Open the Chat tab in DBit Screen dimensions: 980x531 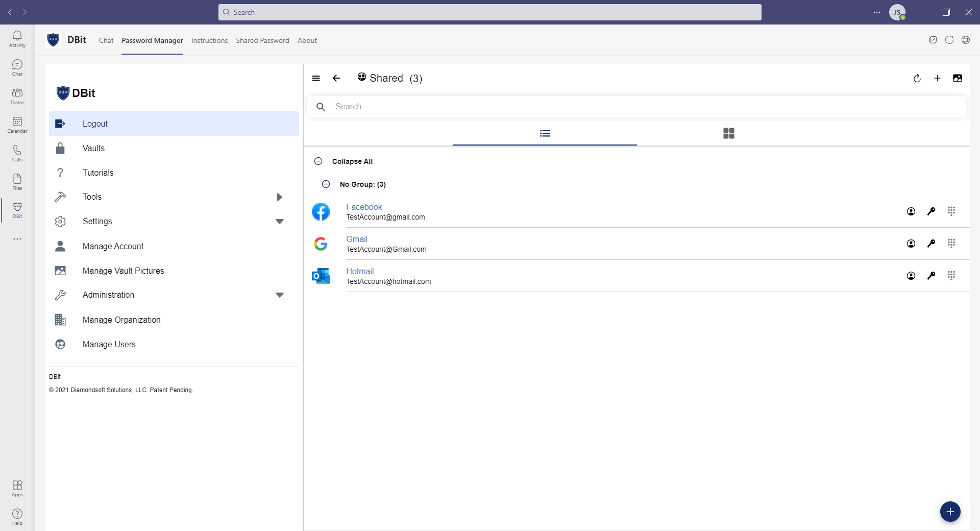(x=106, y=40)
